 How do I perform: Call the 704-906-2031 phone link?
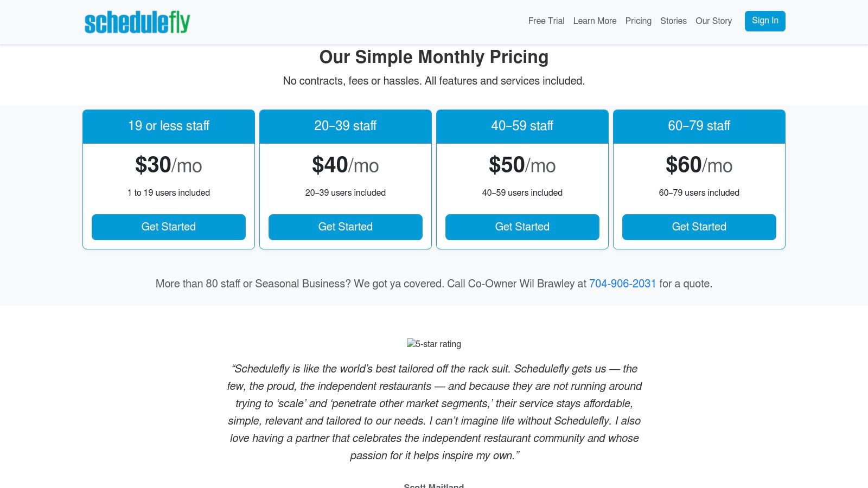pyautogui.click(x=622, y=284)
